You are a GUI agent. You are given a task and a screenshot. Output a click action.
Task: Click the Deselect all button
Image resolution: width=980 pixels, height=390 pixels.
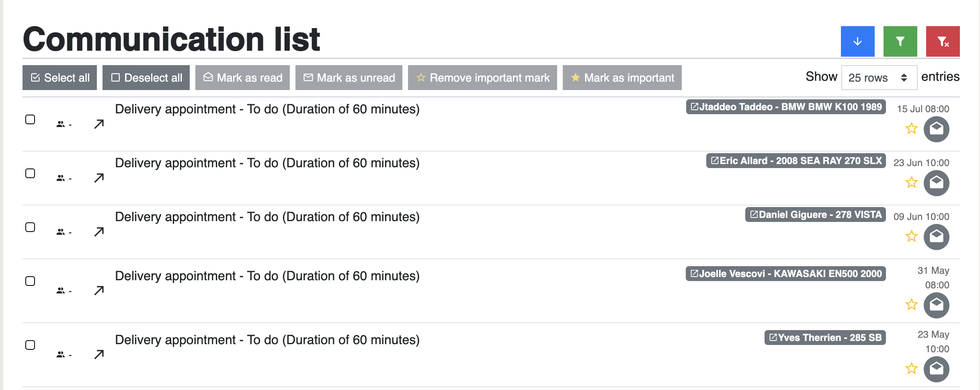[146, 78]
